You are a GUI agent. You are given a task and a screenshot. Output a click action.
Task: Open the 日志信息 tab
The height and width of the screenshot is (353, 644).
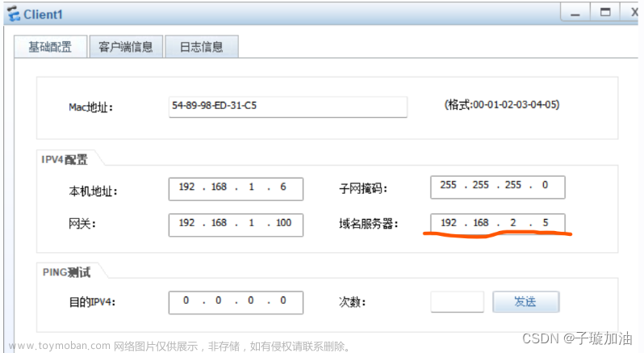[x=201, y=47]
